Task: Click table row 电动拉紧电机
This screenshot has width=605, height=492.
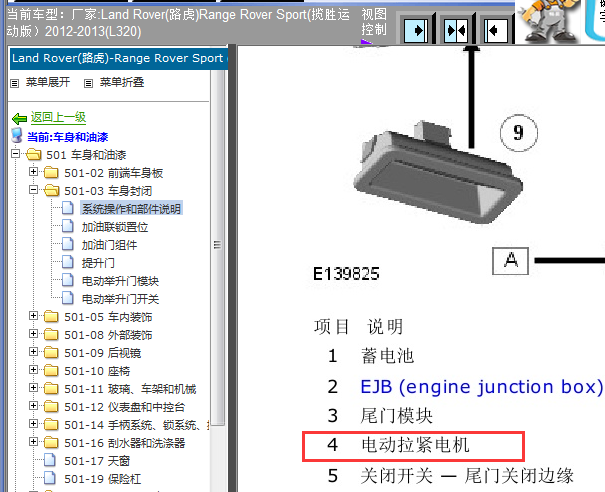Action: pyautogui.click(x=413, y=446)
